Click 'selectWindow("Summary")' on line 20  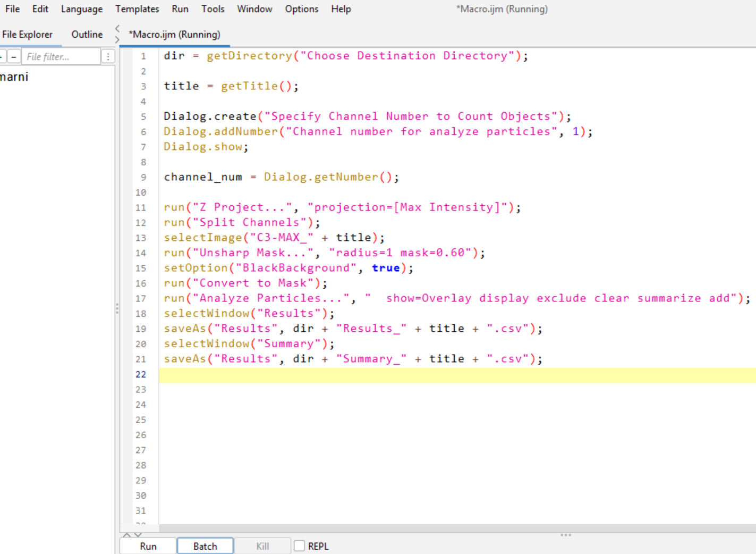pyautogui.click(x=245, y=343)
